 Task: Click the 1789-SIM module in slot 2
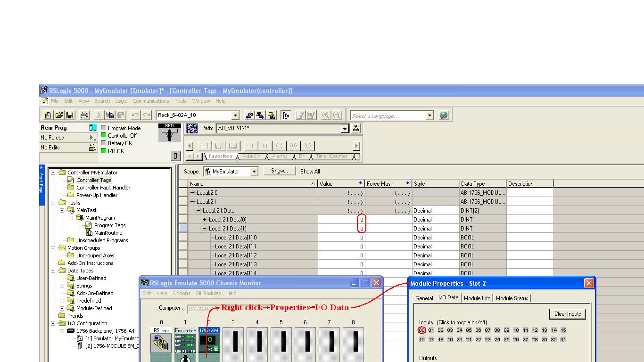[209, 345]
